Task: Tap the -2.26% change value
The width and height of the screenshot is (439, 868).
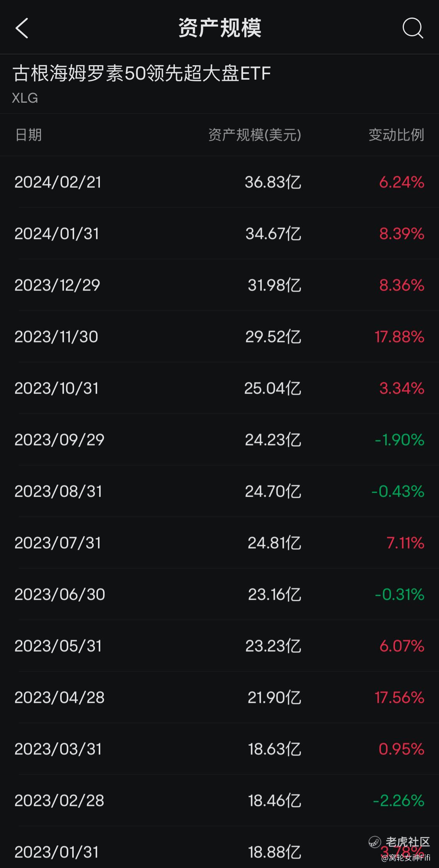Action: point(399,800)
